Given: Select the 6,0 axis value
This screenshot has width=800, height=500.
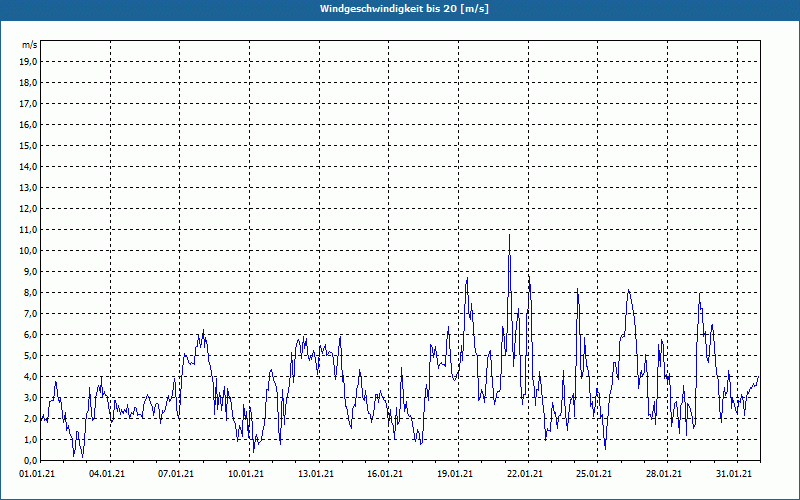Looking at the screenshot, I should tap(30, 334).
